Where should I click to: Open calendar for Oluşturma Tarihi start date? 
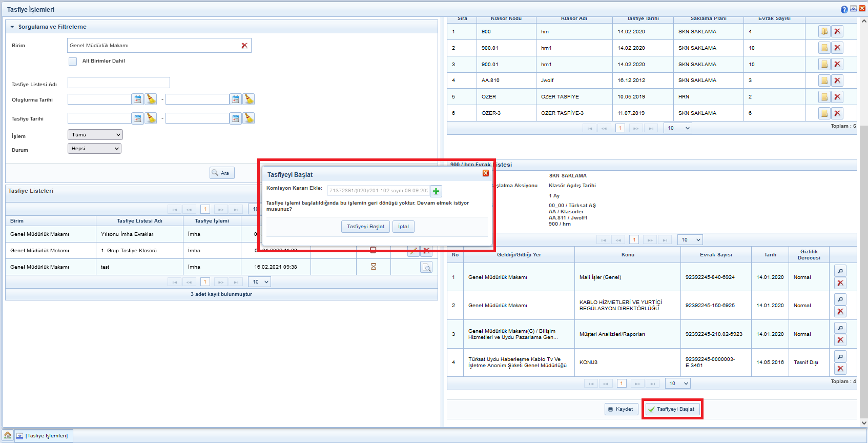click(138, 99)
